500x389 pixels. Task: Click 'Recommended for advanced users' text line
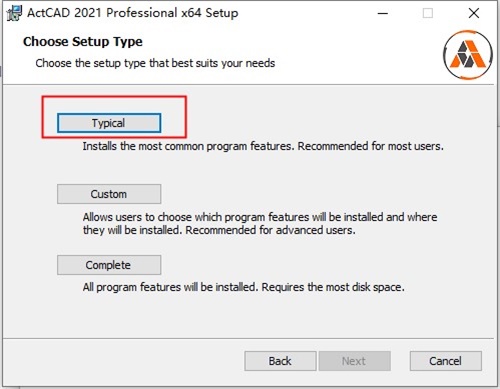coord(270,230)
